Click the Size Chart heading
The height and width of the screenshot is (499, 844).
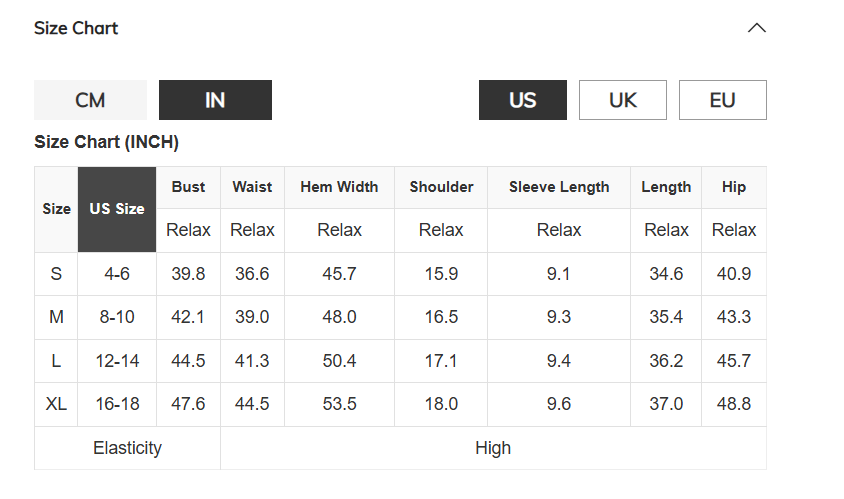76,28
